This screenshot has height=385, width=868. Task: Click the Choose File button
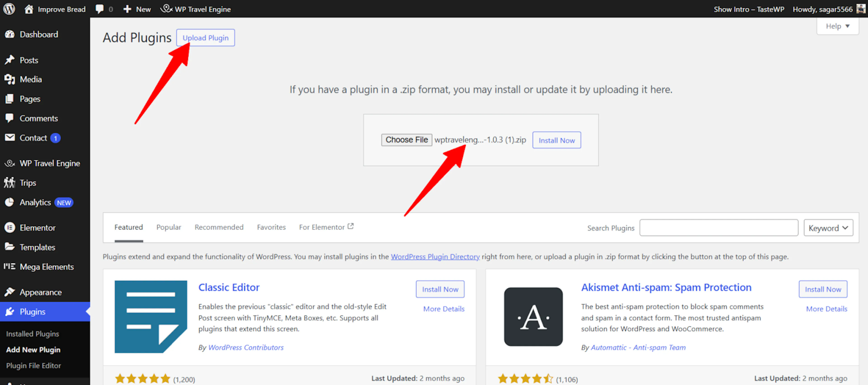tap(406, 140)
